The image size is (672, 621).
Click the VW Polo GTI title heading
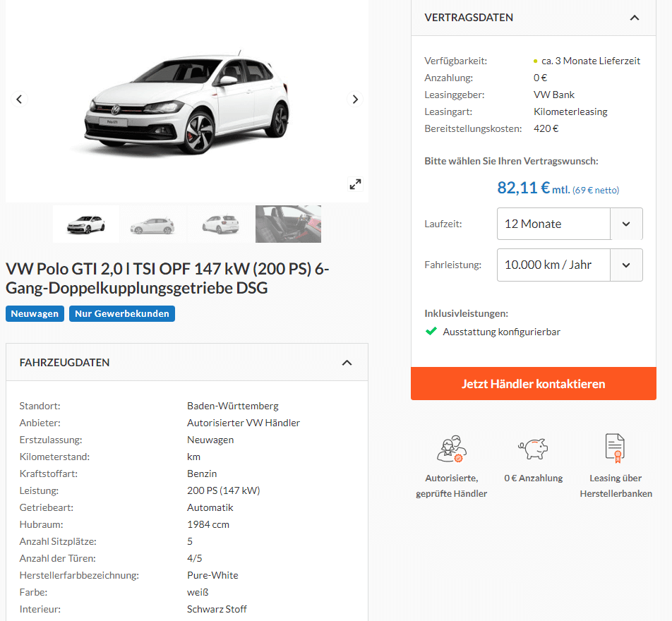167,278
